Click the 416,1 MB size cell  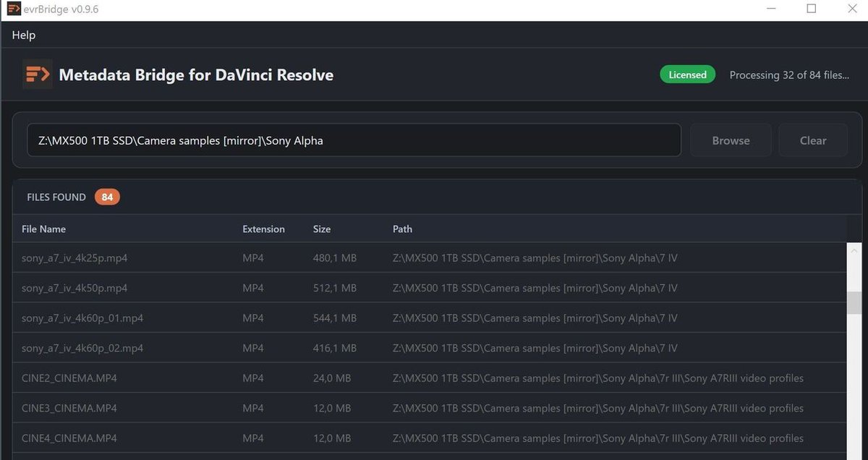pos(334,348)
